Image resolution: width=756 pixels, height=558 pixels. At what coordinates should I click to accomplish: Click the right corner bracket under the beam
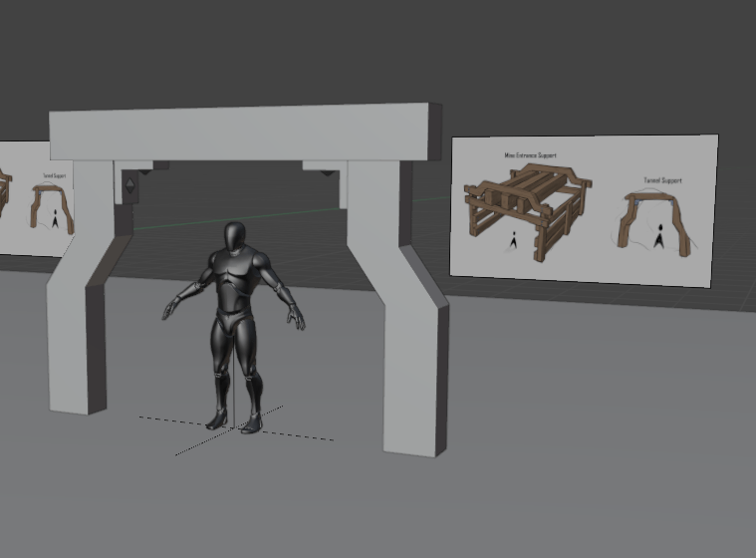coord(326,172)
